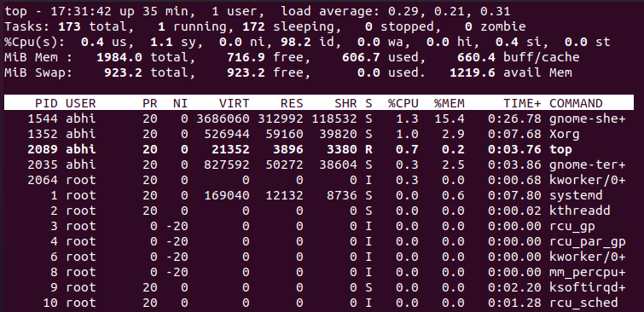The image size is (644, 312).
Task: Click the 0:07.68 TIME+ value of Xorg
Action: (x=514, y=134)
